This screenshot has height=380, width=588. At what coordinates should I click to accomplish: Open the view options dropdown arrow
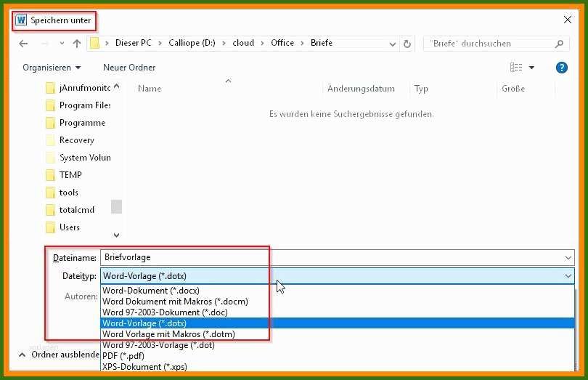click(x=531, y=68)
